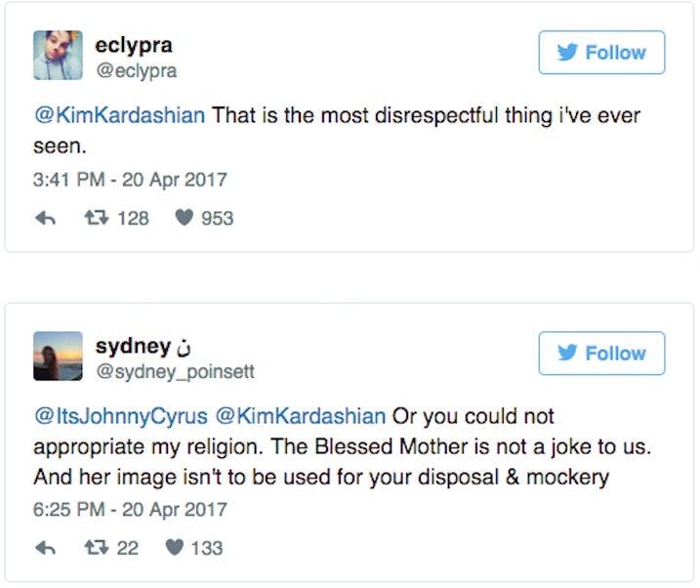700x588 pixels.
Task: Retweet sydney's tweet with 22 retweets
Action: tap(94, 549)
